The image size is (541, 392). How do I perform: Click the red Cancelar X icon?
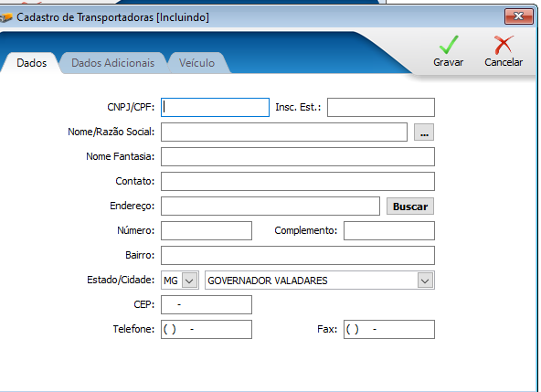[504, 45]
